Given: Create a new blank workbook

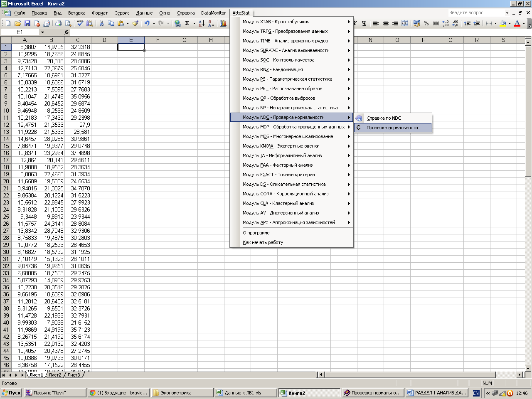Looking at the screenshot, I should point(8,23).
